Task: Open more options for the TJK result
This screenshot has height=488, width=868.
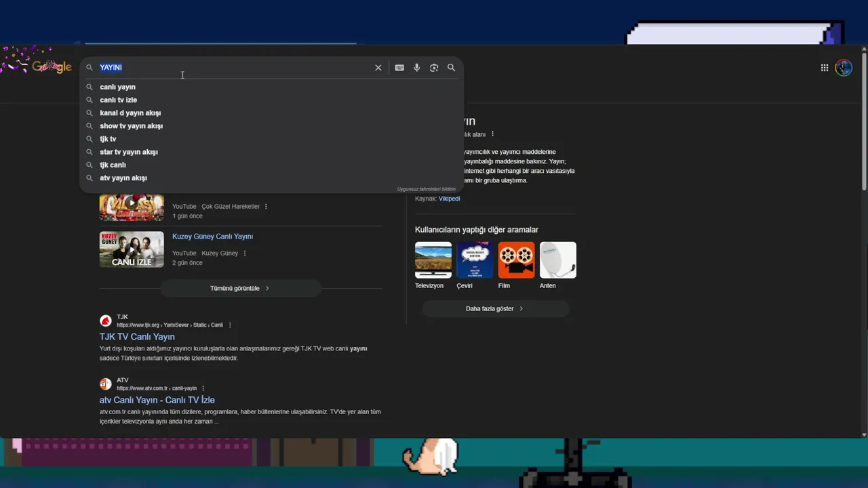Action: (x=230, y=325)
